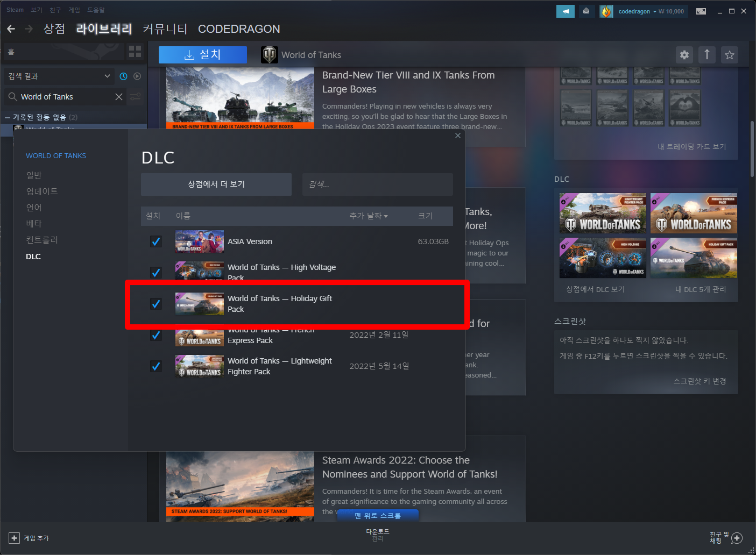Screen dimensions: 756x555
Task: Select 베타 in properties sidebar
Action: pos(34,224)
